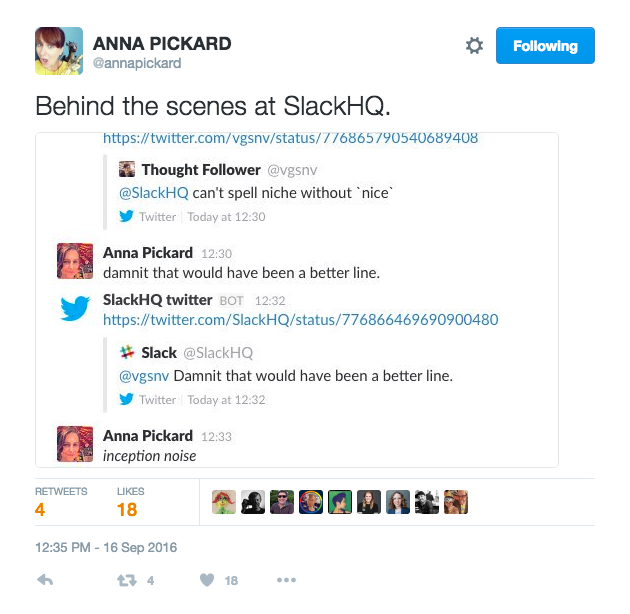
Task: Retweet using the retweet arrows icon
Action: point(127,580)
